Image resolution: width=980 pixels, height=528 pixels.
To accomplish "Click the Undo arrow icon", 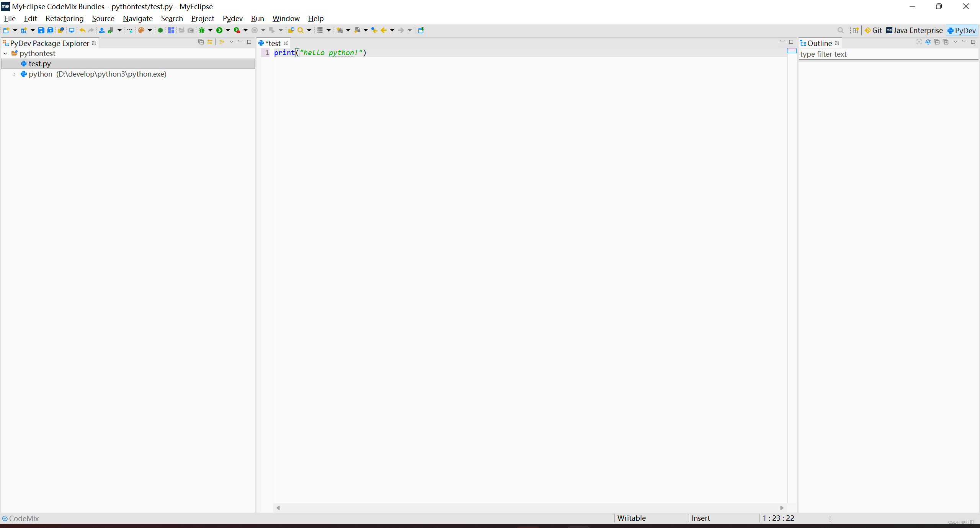I will 82,30.
